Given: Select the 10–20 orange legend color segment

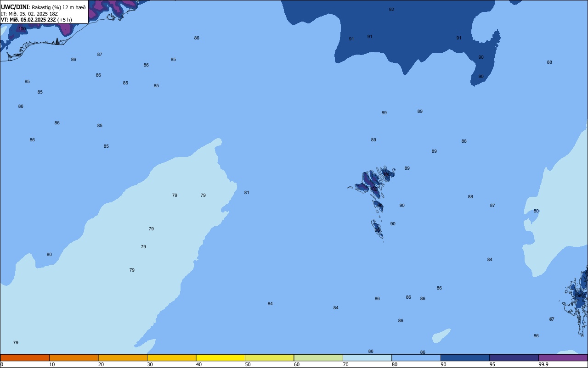Looking at the screenshot, I should tap(73, 357).
